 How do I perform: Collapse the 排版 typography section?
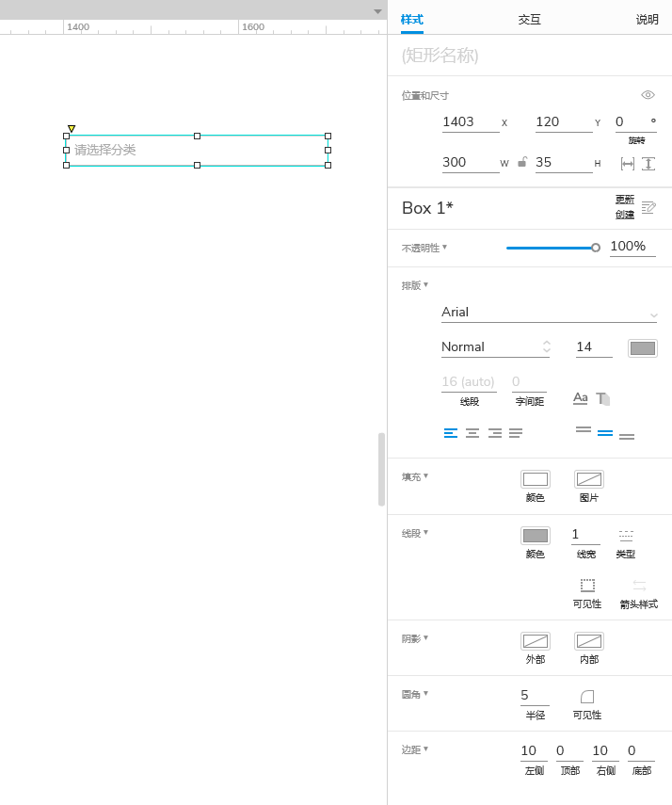coord(415,285)
